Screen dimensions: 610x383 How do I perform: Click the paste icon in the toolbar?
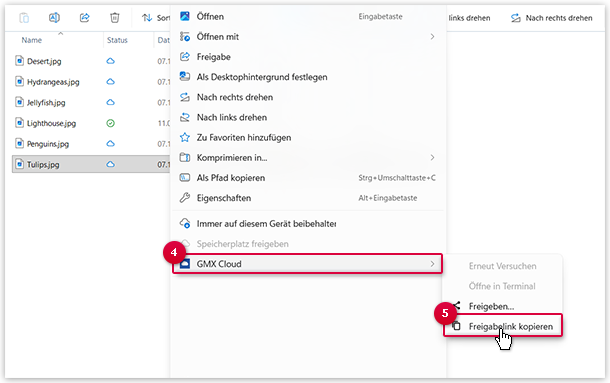(24, 18)
